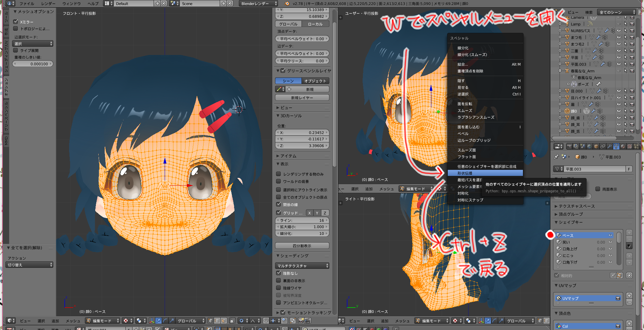The width and height of the screenshot is (644, 330).
Task: Pin properties context with the pin icon
Action: point(556,157)
